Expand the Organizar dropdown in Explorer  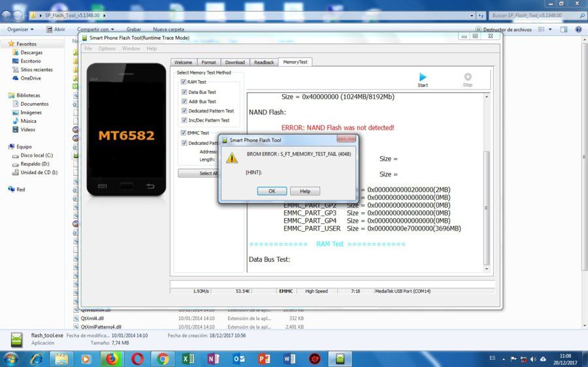click(x=20, y=29)
